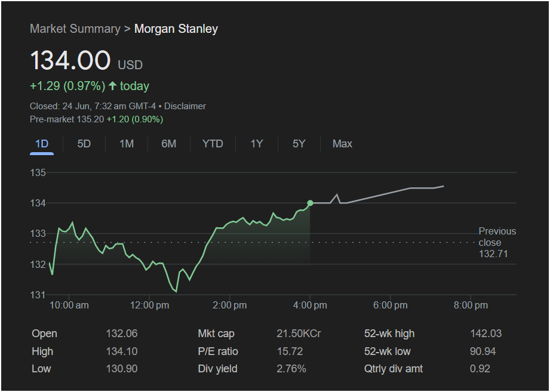
Task: Click the Morgan Stanley title text
Action: pyautogui.click(x=176, y=29)
